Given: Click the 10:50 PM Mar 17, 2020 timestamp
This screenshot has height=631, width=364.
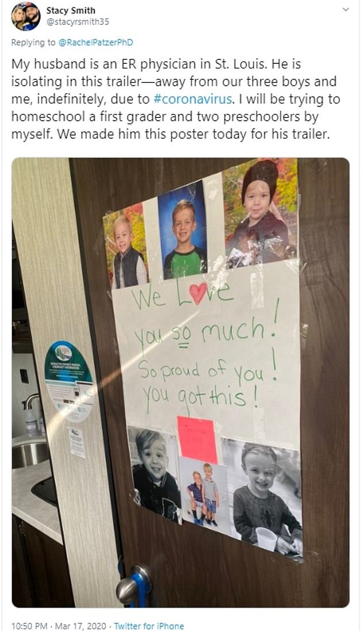Looking at the screenshot, I should pos(59,626).
